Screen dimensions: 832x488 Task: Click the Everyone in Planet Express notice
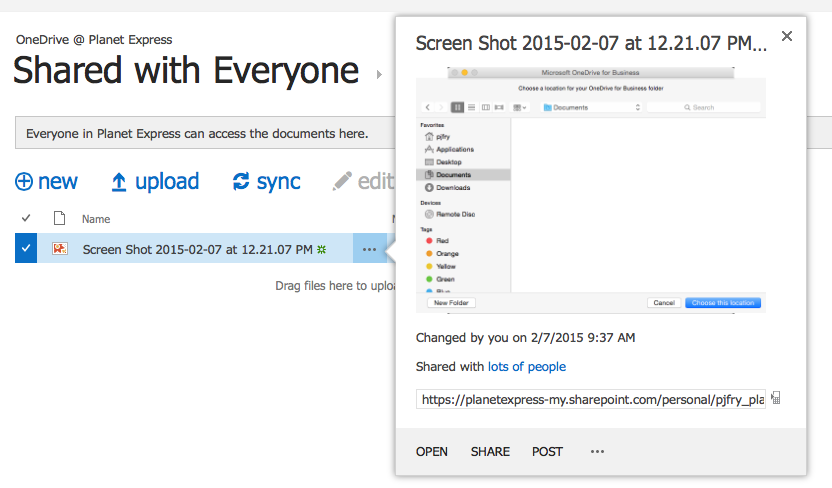pos(197,133)
